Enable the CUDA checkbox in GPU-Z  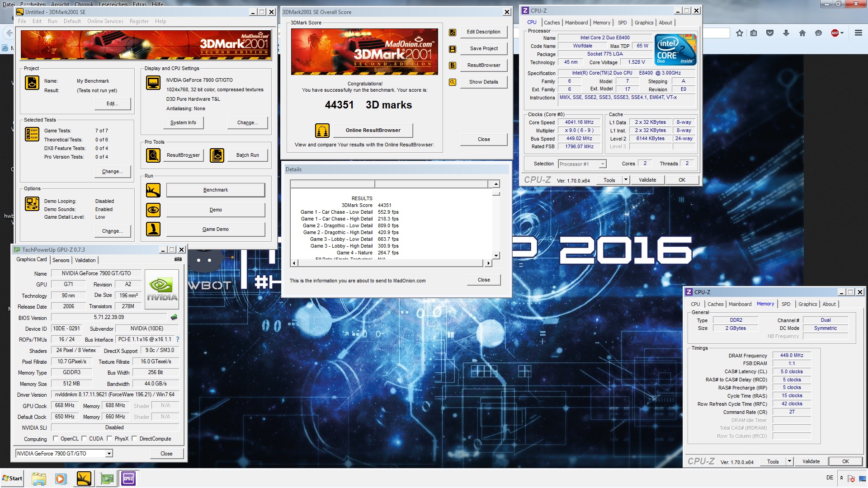(84, 439)
